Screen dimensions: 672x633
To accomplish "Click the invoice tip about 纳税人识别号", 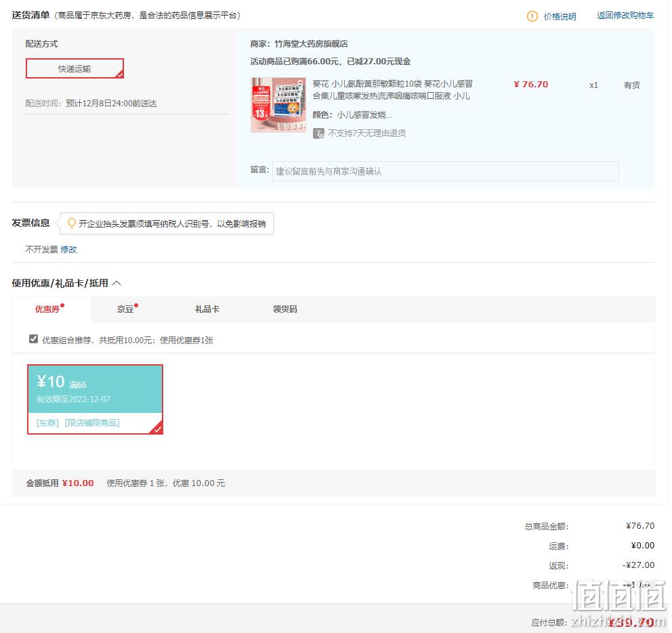I will pos(172,223).
